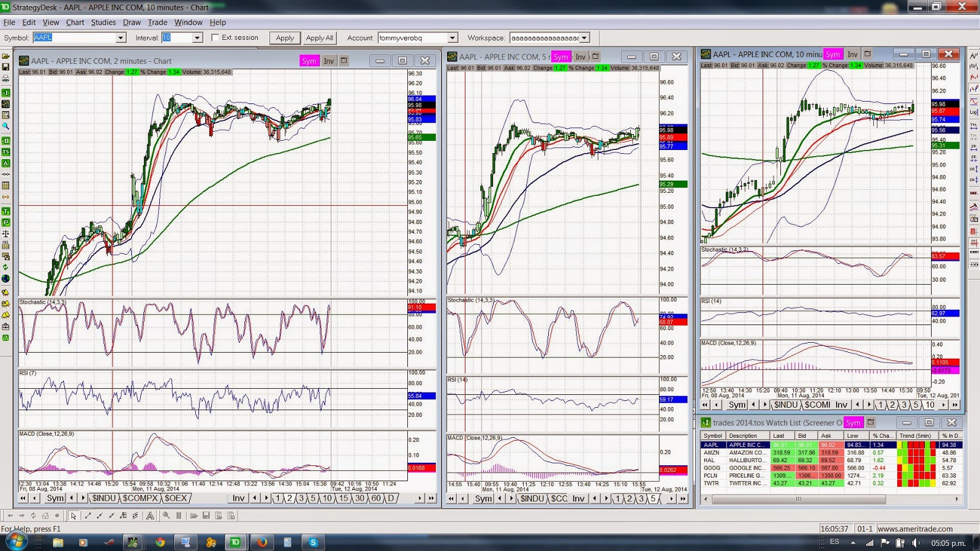This screenshot has height=551, width=980.
Task: Select the TWTR row in Watch List
Action: click(832, 483)
